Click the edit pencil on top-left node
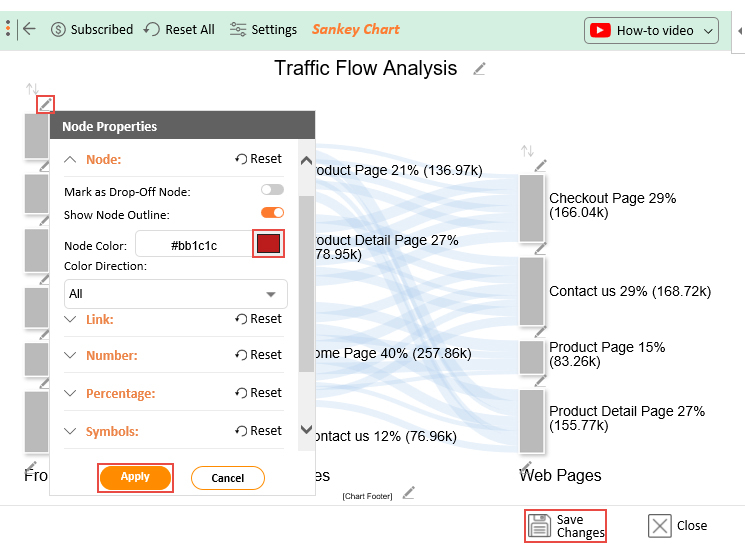This screenshot has height=555, width=745. (46, 104)
